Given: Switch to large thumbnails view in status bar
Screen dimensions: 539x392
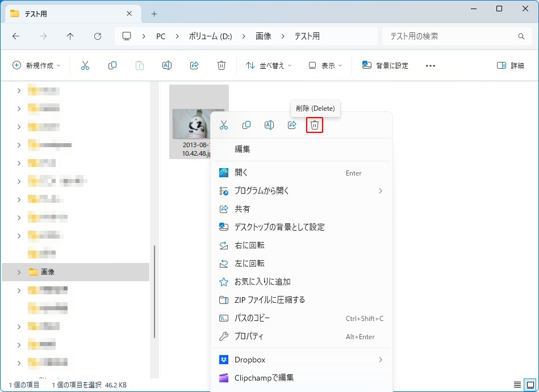Looking at the screenshot, I should tap(529, 385).
